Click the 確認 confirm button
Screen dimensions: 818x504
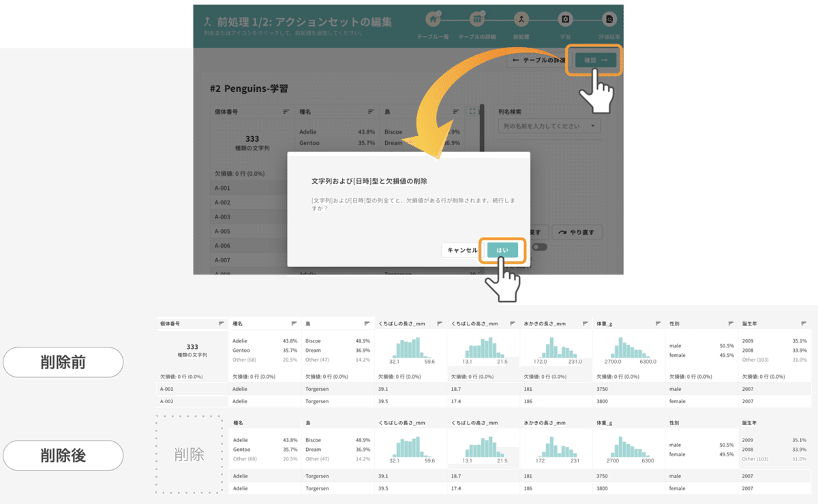(595, 61)
